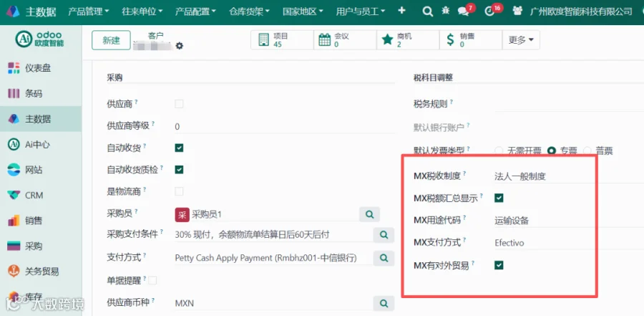644x316 pixels.
Task: Click the 客户 breadcrumb link
Action: (156, 36)
